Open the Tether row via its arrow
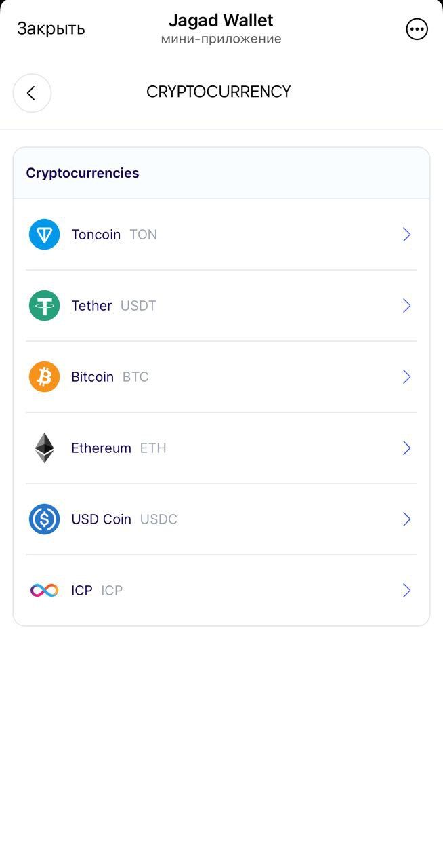This screenshot has width=443, height=868. 407,305
